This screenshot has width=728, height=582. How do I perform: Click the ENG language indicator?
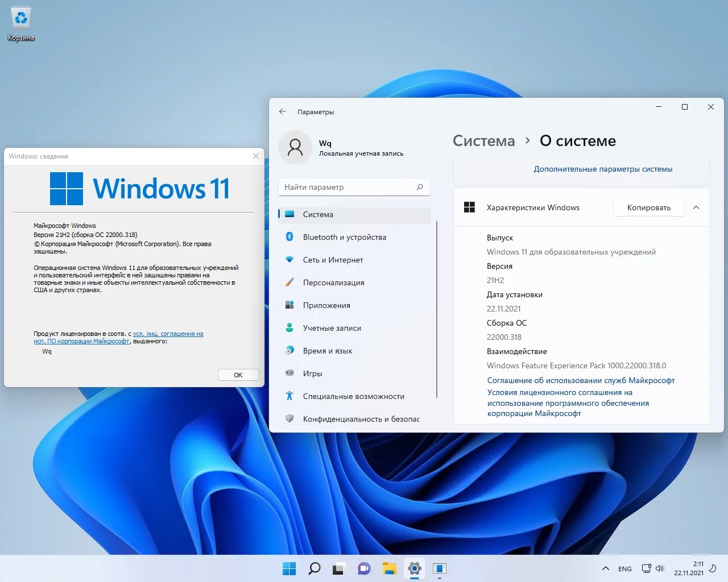(x=625, y=568)
